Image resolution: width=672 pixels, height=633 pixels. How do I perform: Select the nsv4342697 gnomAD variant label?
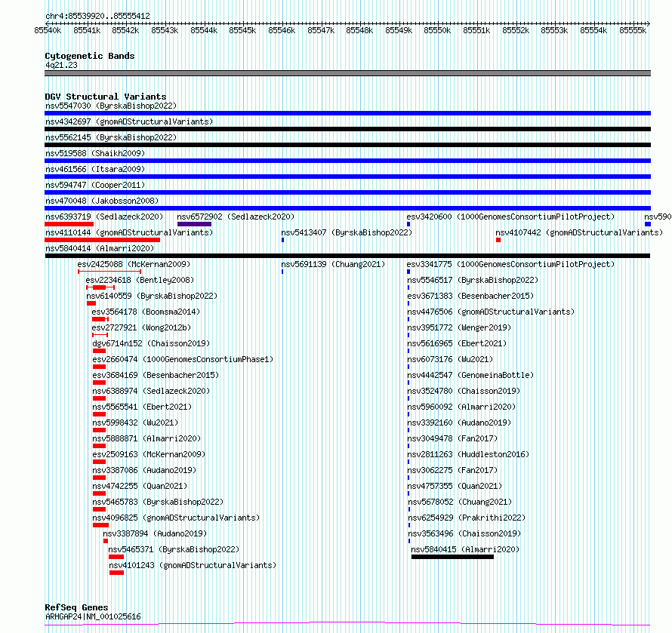click(129, 121)
